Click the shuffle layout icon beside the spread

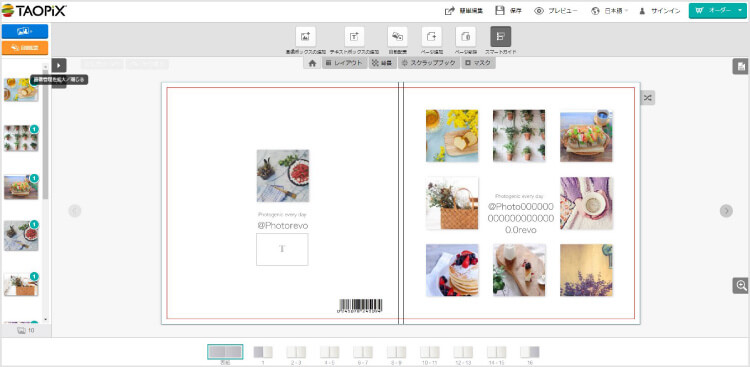(x=647, y=98)
